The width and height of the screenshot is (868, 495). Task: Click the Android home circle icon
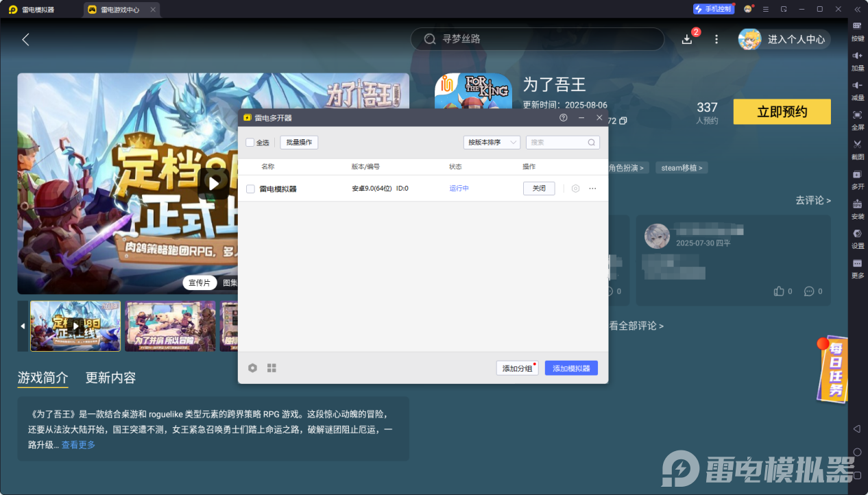(x=857, y=452)
